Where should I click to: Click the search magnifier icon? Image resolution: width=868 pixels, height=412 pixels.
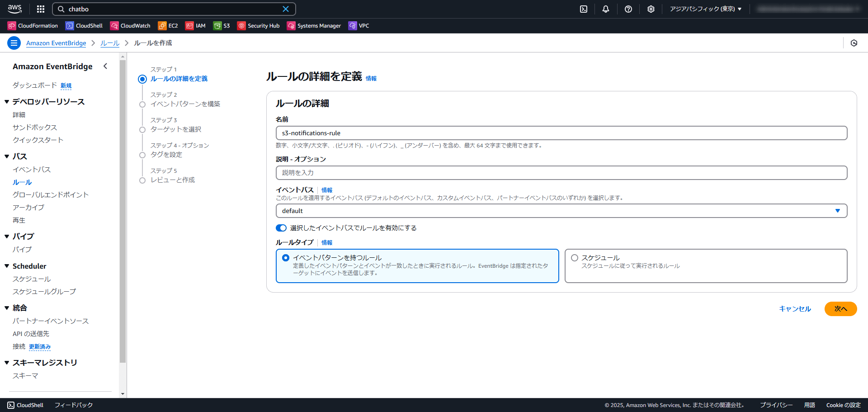click(61, 9)
